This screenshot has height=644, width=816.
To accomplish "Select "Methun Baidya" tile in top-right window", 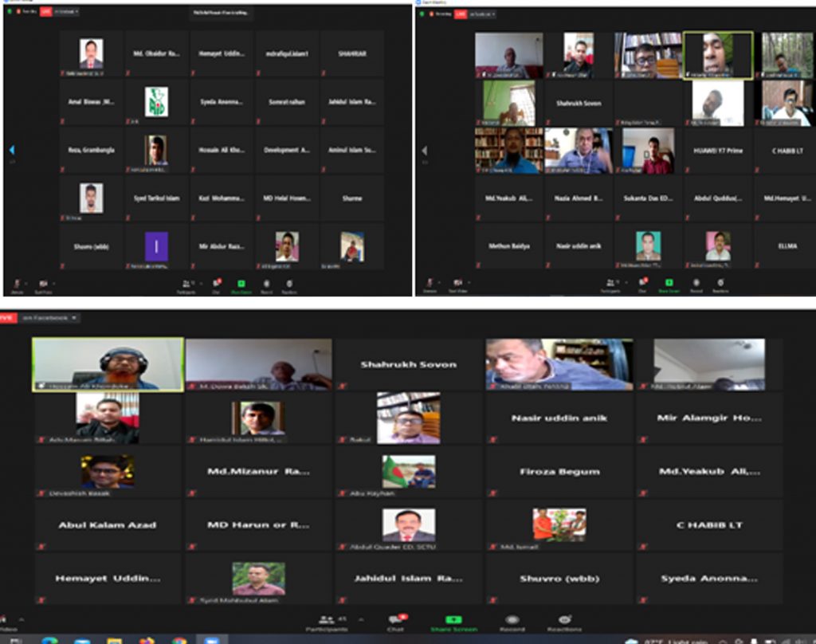I will click(509, 245).
